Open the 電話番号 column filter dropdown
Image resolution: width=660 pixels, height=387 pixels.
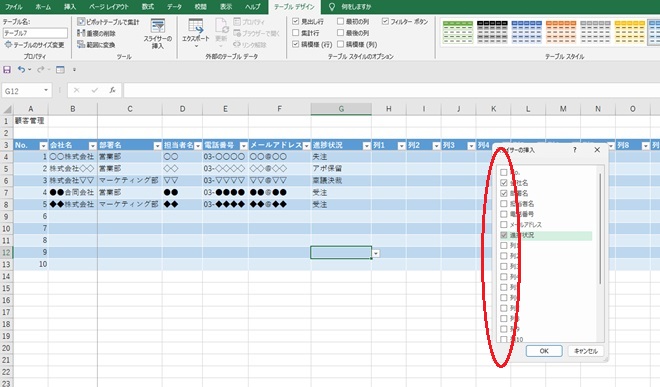[243, 146]
